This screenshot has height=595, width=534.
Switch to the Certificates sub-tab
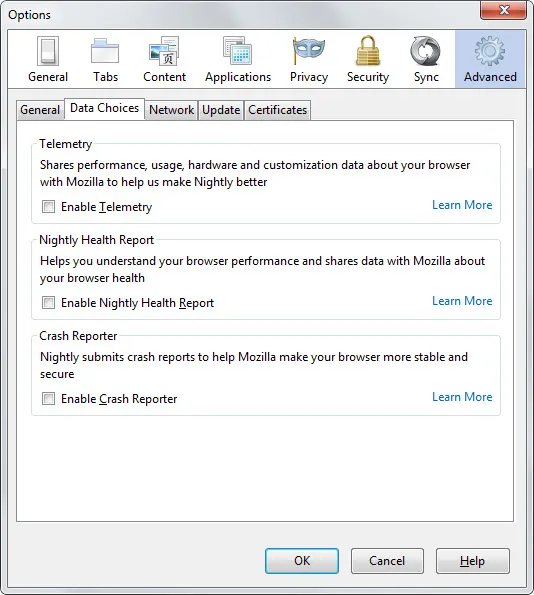point(277,110)
